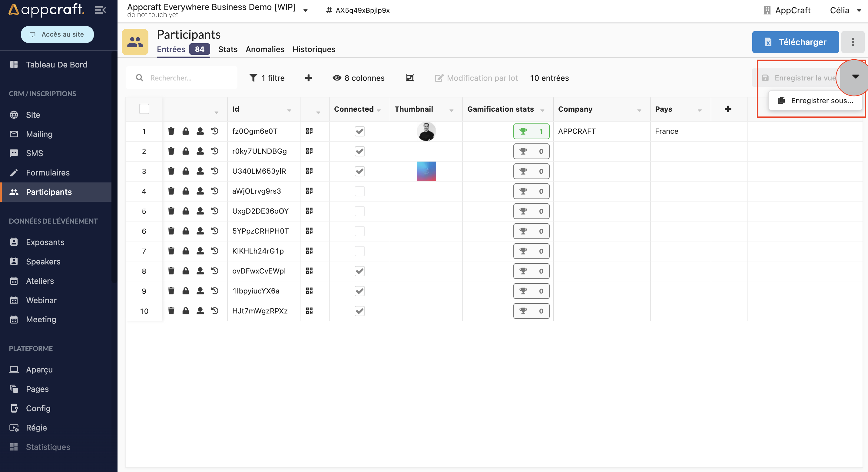Click the history icon in row 5
The image size is (868, 472).
(x=215, y=211)
